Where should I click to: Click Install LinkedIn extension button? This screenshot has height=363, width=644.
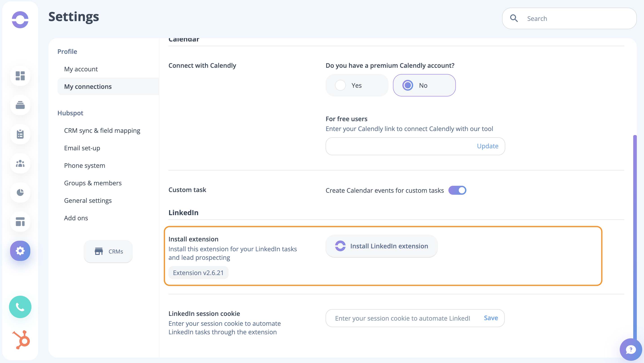pos(381,246)
